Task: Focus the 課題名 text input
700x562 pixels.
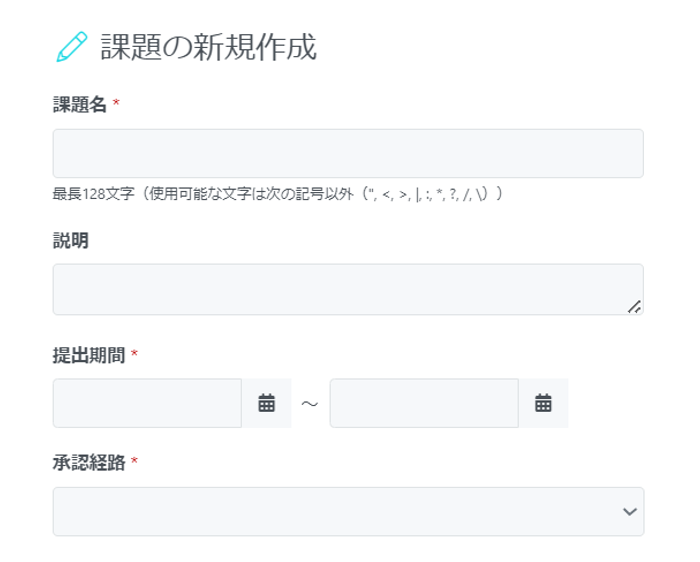Action: tap(348, 154)
